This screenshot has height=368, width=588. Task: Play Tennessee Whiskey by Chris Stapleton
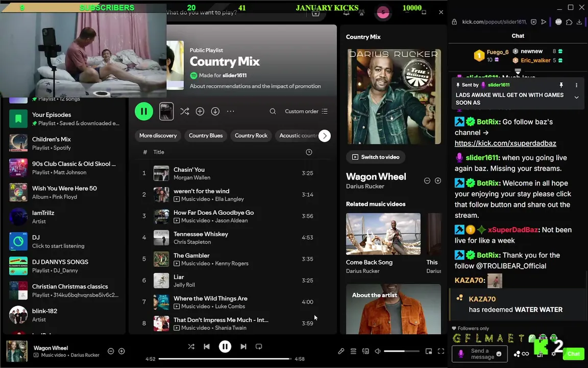click(x=233, y=237)
